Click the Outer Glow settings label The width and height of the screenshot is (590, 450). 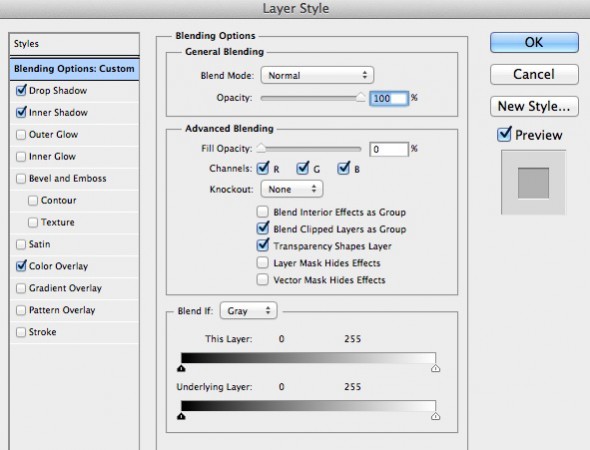pyautogui.click(x=53, y=135)
